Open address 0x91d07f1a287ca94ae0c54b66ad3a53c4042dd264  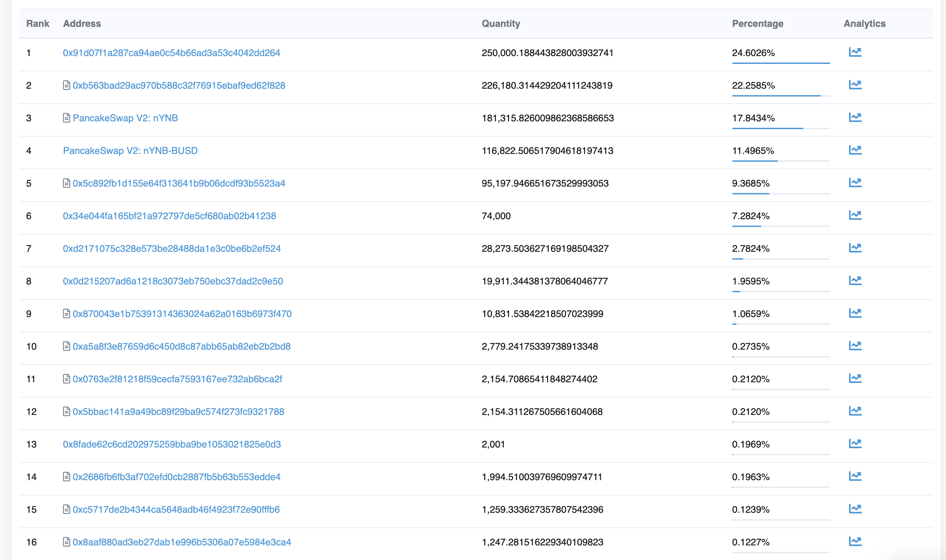coord(171,53)
